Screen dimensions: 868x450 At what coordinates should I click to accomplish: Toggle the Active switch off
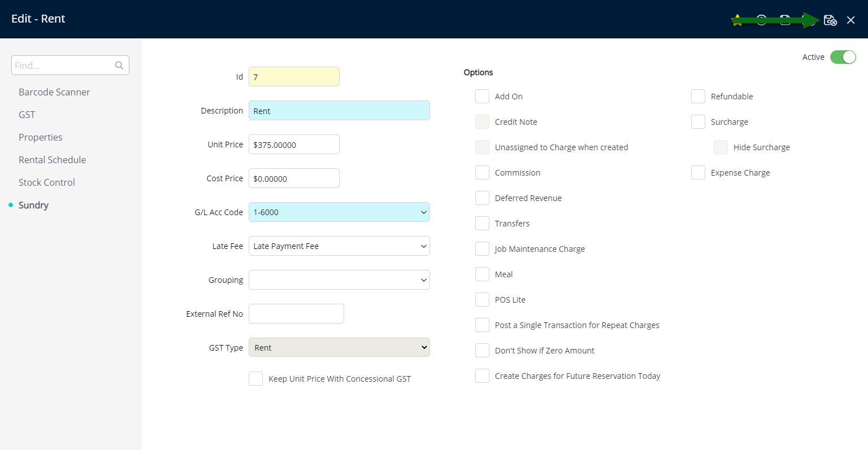[843, 57]
